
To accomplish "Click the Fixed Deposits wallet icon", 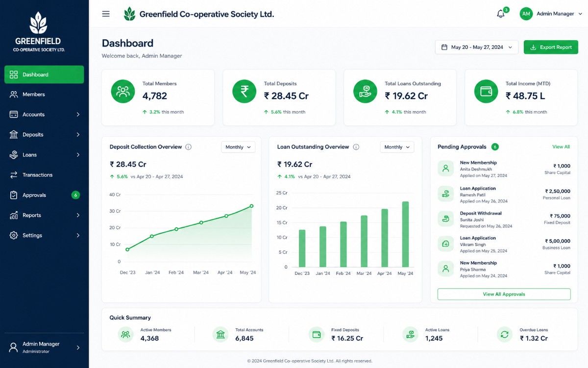I will point(317,335).
